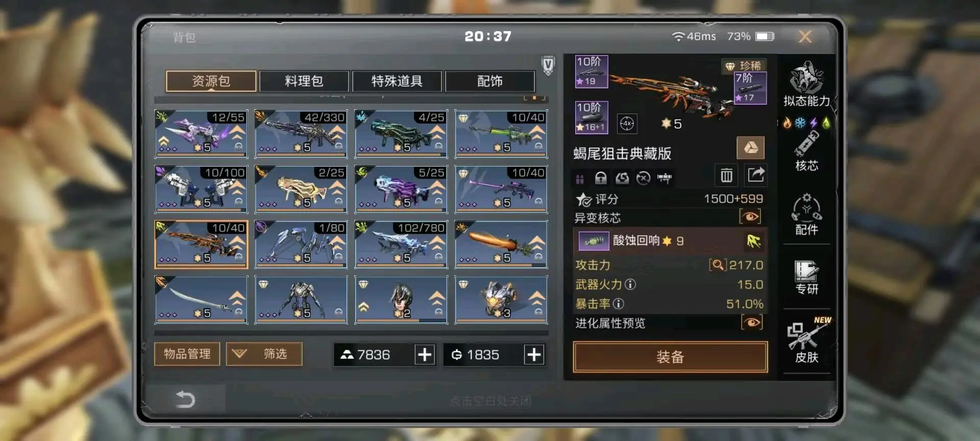Image resolution: width=980 pixels, height=441 pixels.
Task: Click the plus beside 7836 currency
Action: pos(424,355)
